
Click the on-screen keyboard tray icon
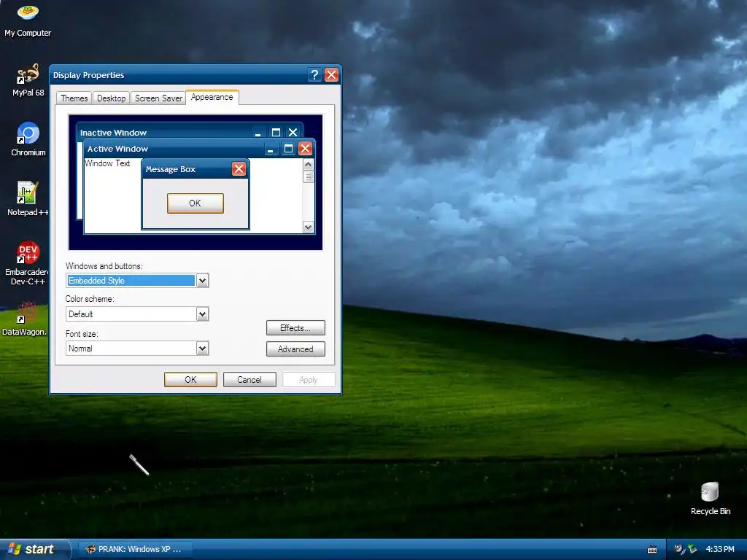(652, 550)
